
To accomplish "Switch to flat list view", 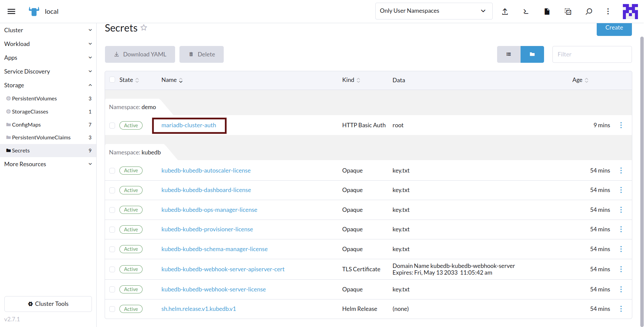I will 508,54.
